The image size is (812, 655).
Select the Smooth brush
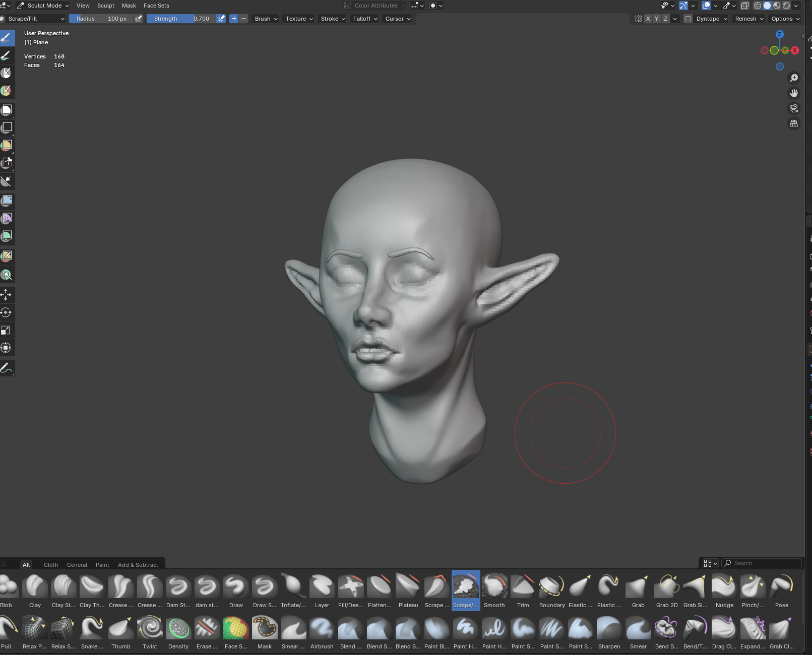[494, 591]
